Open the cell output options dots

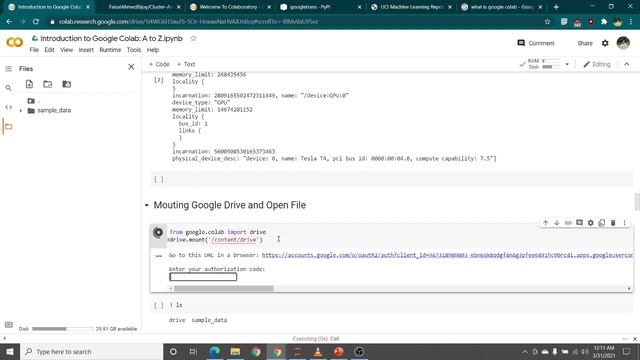pyautogui.click(x=159, y=256)
